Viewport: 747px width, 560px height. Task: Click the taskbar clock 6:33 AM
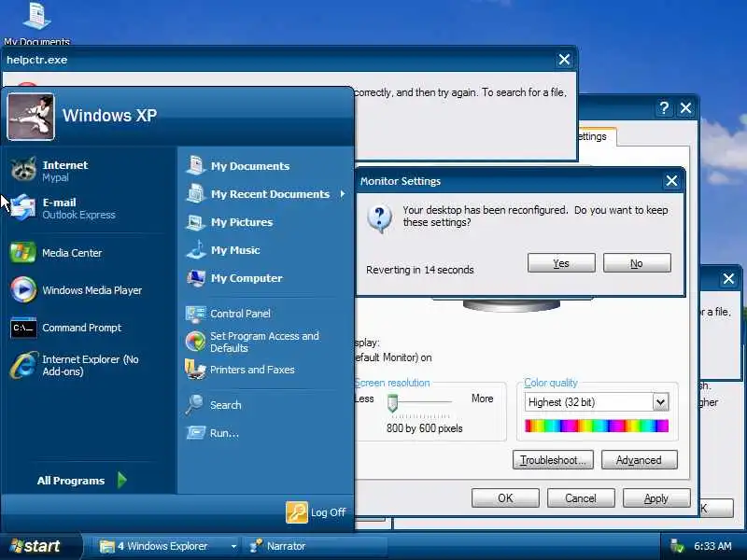click(712, 546)
